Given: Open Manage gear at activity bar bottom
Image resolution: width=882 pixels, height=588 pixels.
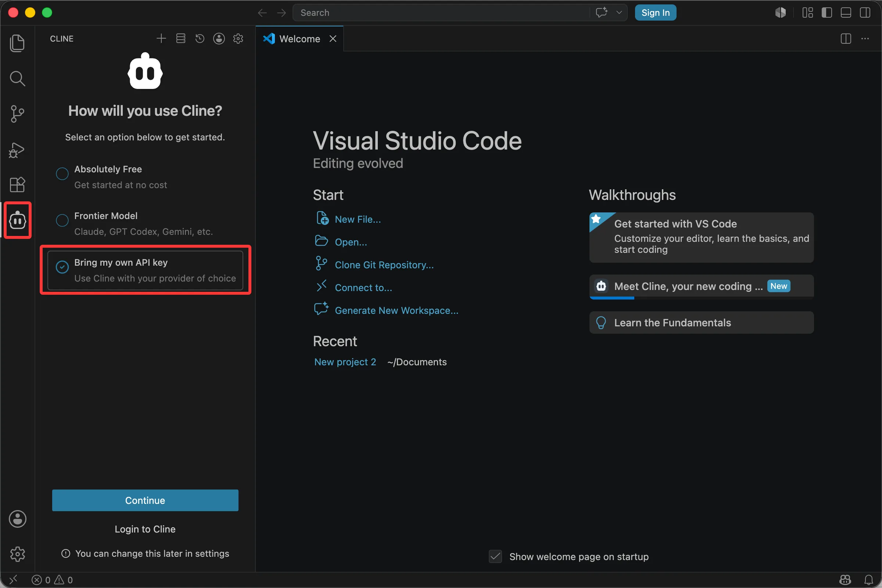Looking at the screenshot, I should point(17,554).
